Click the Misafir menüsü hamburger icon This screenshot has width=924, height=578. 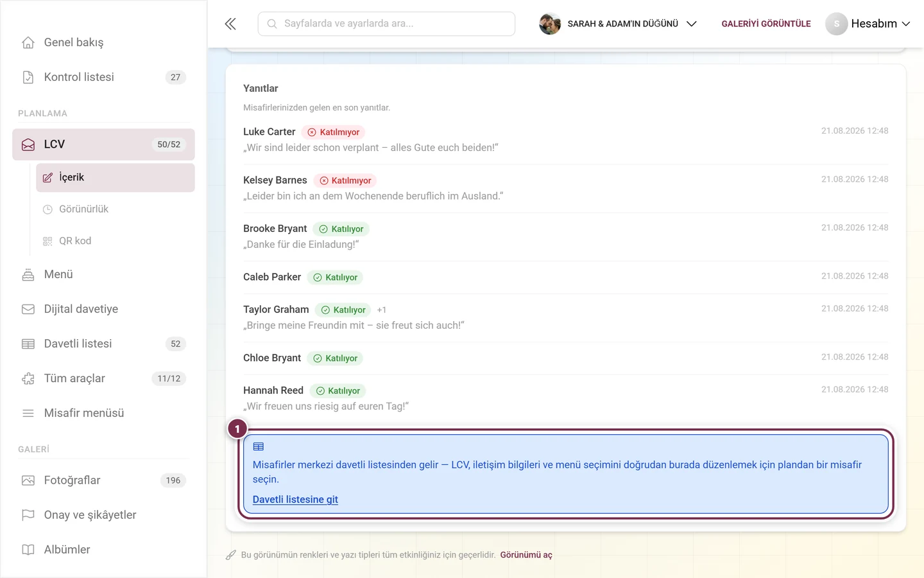coord(28,414)
